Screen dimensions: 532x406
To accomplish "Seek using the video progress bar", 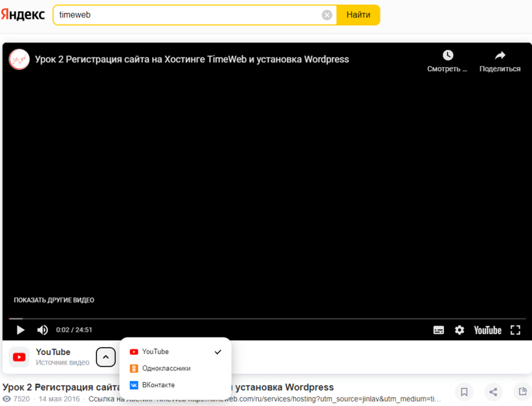I will (267, 319).
